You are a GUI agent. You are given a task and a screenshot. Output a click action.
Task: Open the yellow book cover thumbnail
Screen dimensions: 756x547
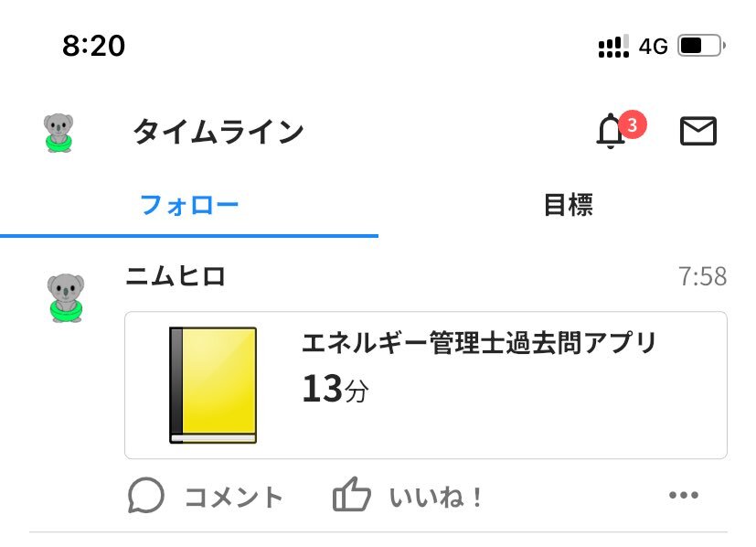pyautogui.click(x=212, y=385)
